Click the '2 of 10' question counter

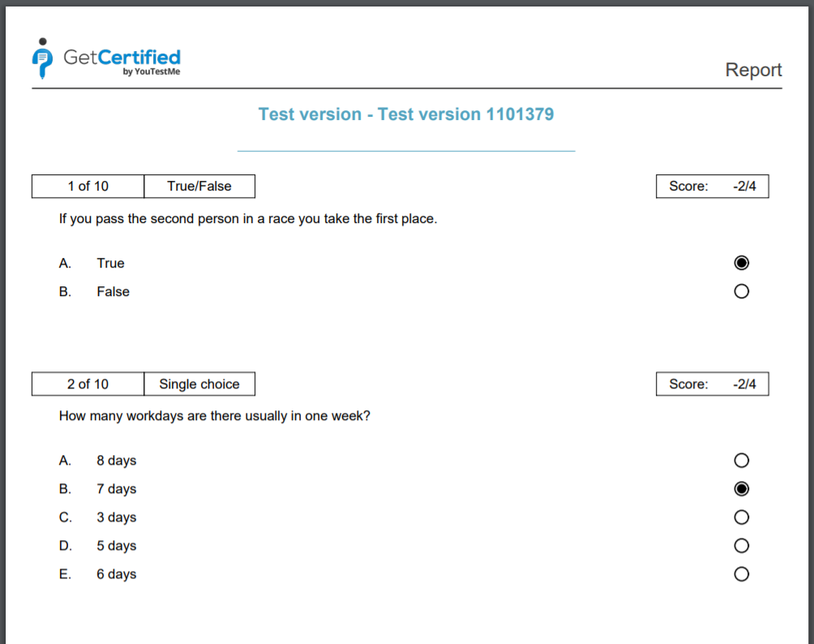pyautogui.click(x=87, y=384)
